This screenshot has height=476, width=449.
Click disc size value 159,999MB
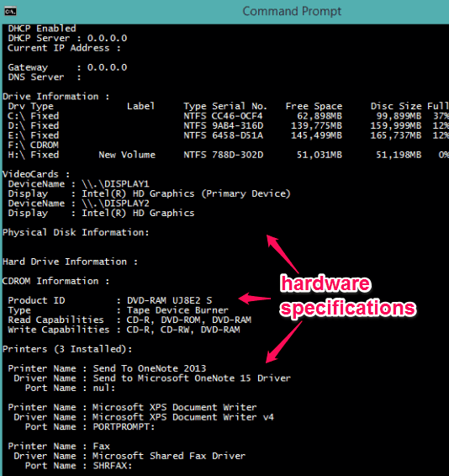[x=395, y=125]
